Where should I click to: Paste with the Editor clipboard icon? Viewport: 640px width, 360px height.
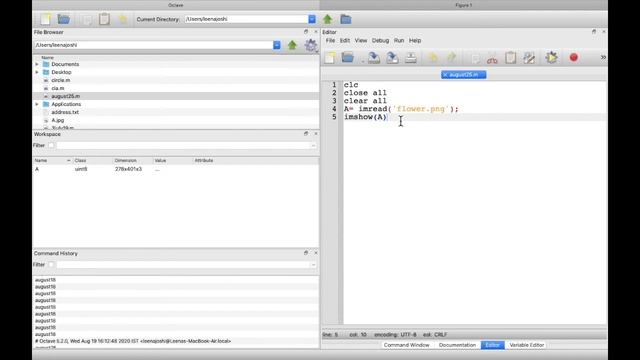tap(511, 58)
